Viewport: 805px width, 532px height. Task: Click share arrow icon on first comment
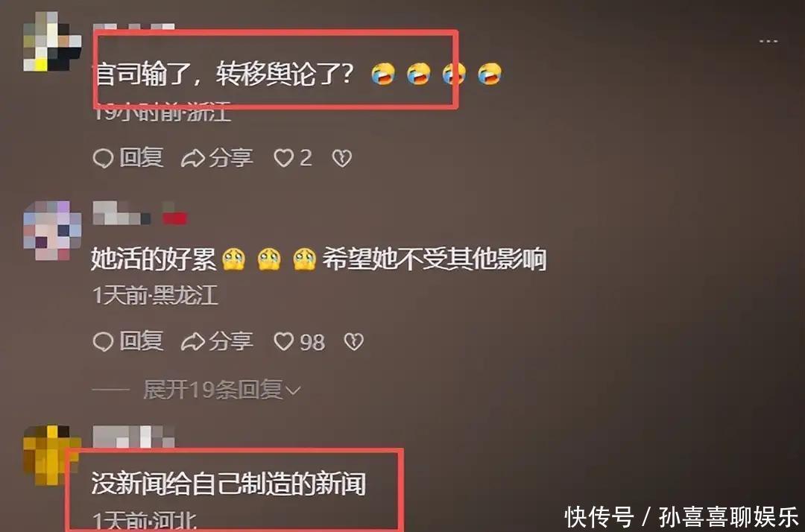pos(192,159)
